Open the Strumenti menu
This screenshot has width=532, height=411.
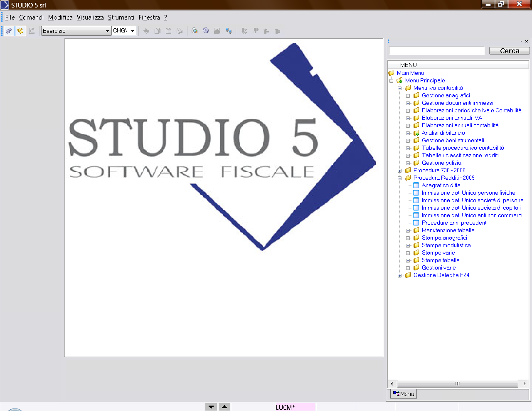tap(121, 17)
